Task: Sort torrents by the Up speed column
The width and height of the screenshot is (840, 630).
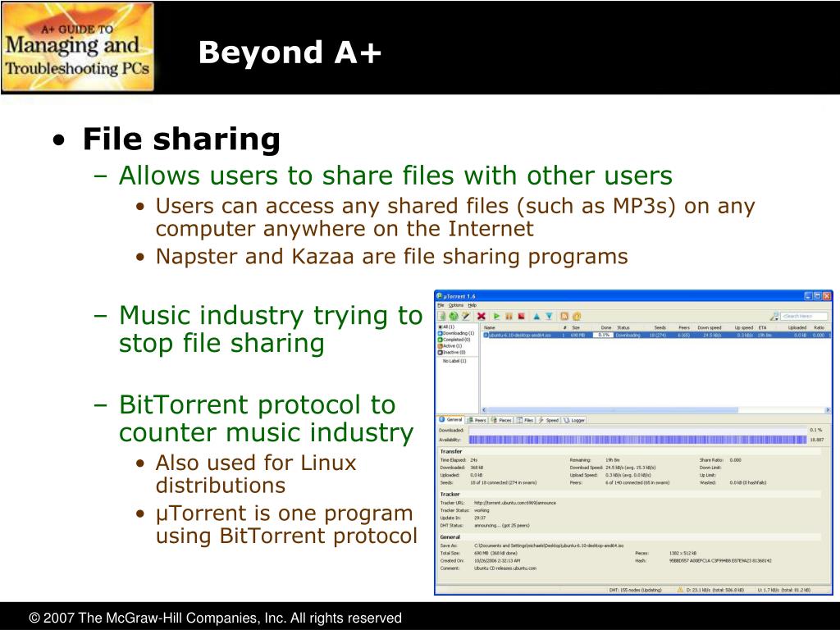Action: click(x=742, y=327)
